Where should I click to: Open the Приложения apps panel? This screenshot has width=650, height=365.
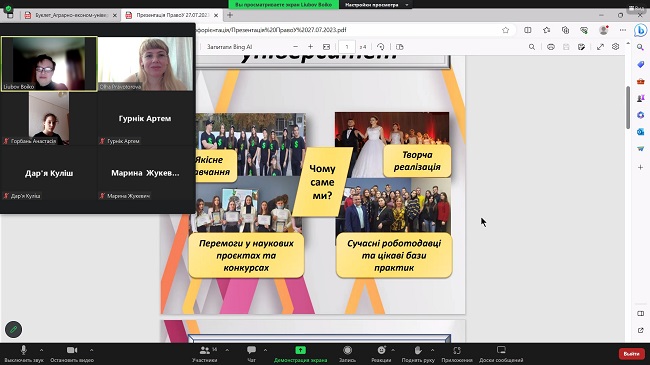pos(457,354)
